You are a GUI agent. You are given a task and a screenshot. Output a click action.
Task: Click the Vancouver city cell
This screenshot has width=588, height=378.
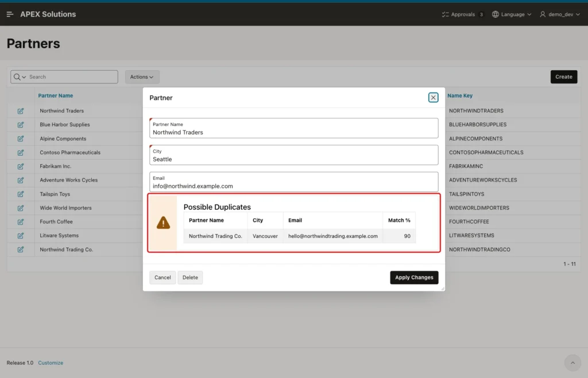click(x=265, y=236)
